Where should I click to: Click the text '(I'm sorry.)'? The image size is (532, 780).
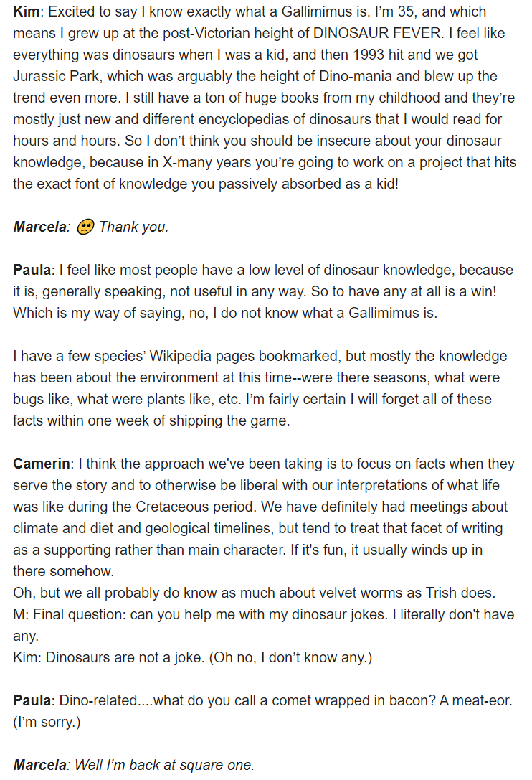click(47, 722)
